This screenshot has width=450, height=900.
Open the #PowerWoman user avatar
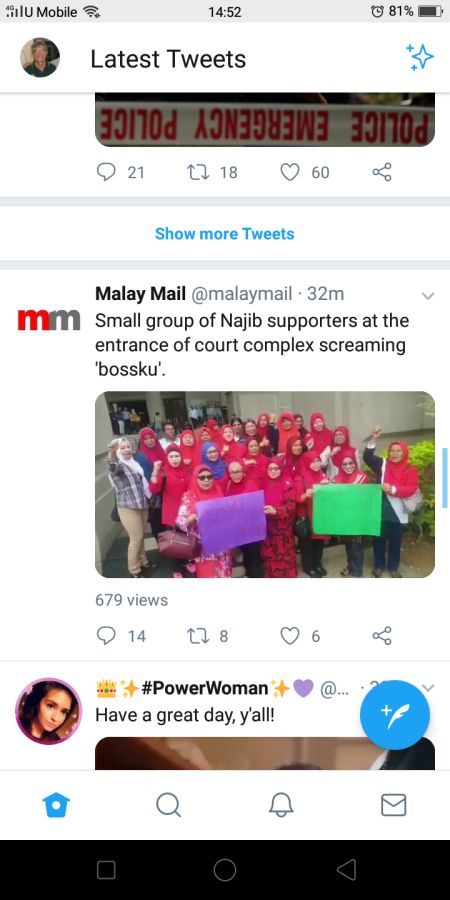click(49, 711)
